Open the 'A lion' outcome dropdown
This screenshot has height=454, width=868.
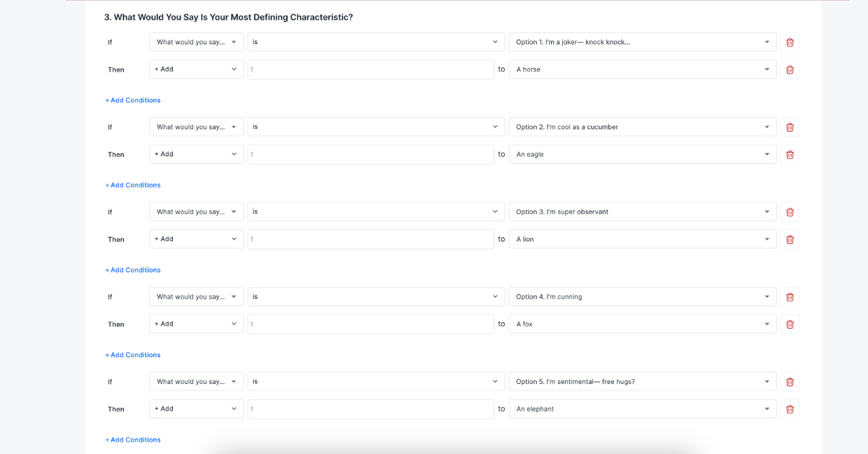(642, 239)
